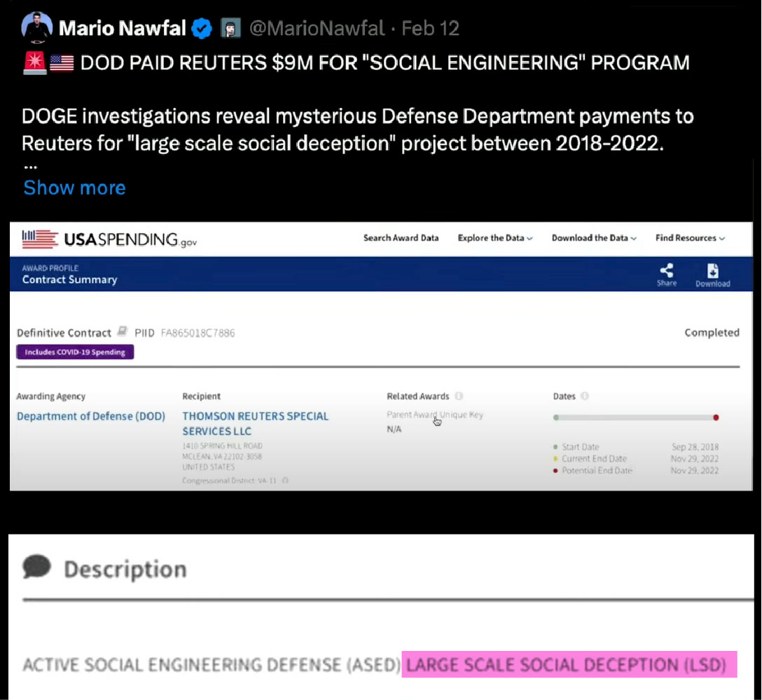Click the info icon next to Dates
Viewport: 762px width, 700px height.
coord(585,396)
